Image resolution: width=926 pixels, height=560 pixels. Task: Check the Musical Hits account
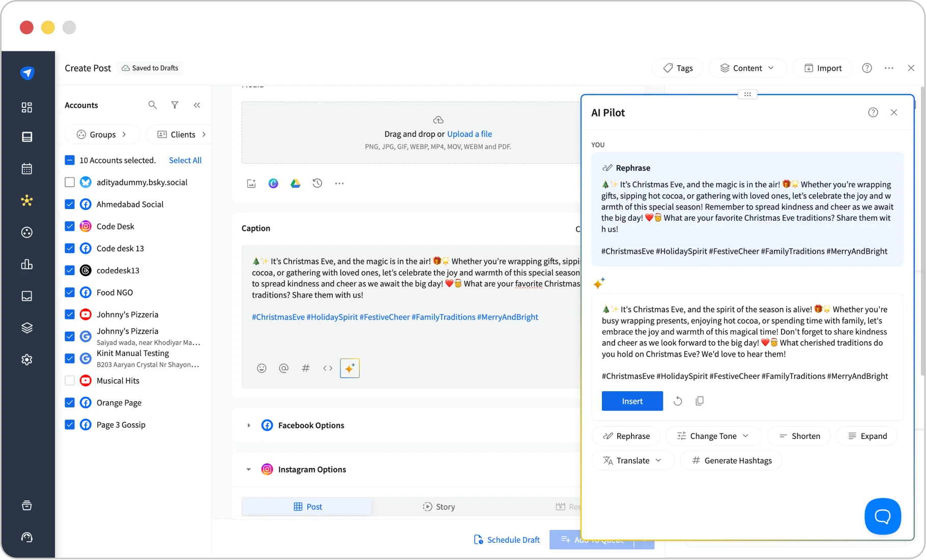[x=70, y=380]
